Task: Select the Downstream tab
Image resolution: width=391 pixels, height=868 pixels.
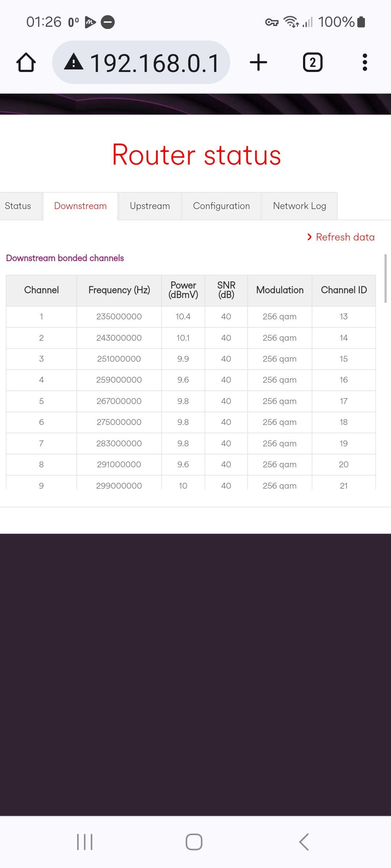Action: click(x=80, y=206)
